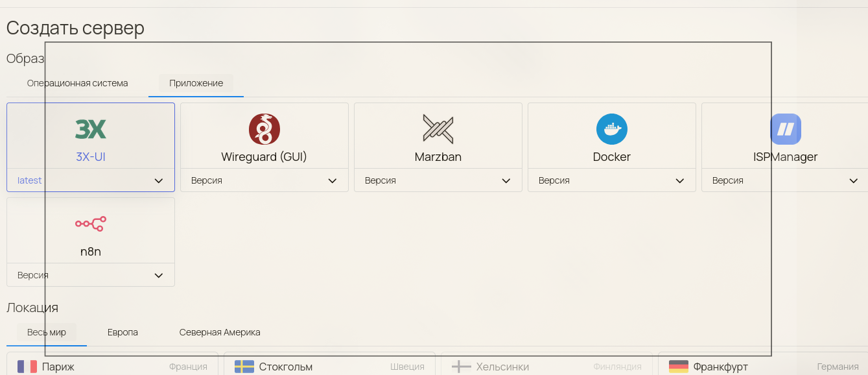Click the Локация section heading
The image size is (868, 375).
(32, 308)
